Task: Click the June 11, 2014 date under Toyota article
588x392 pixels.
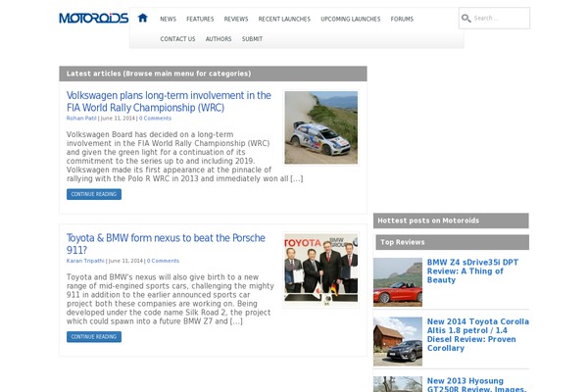Action: tap(125, 261)
